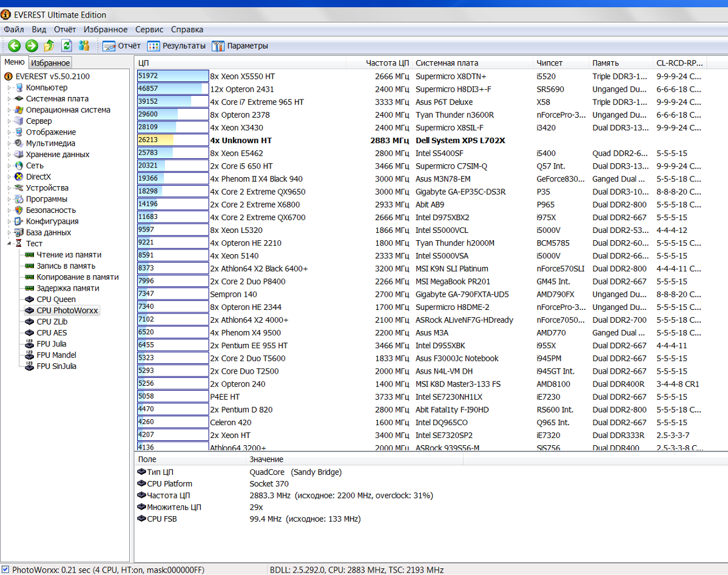Viewport: 728px width, 575px height.
Task: Select the 4x Unknown HT result row
Action: pyautogui.click(x=431, y=140)
